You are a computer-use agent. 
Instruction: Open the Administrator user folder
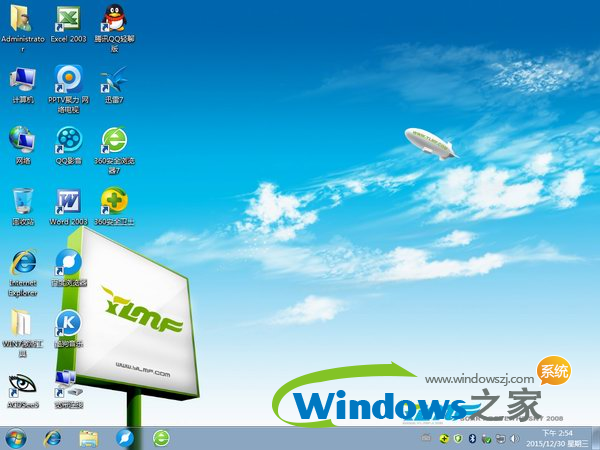pos(22,19)
